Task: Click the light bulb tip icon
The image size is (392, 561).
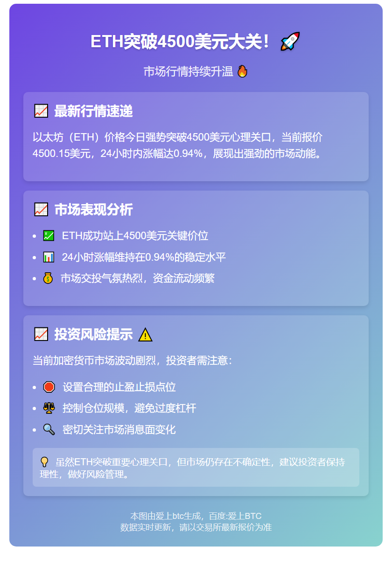Action: click(x=44, y=462)
